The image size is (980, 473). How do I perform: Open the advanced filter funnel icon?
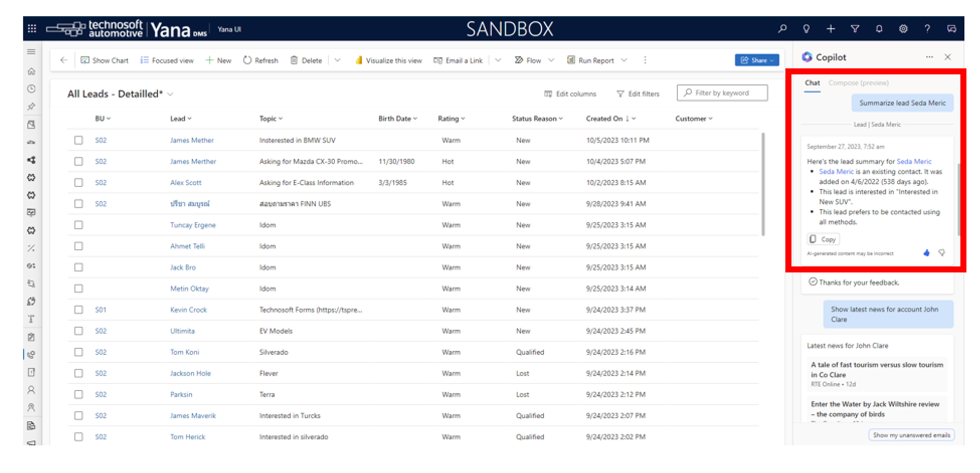tap(855, 29)
